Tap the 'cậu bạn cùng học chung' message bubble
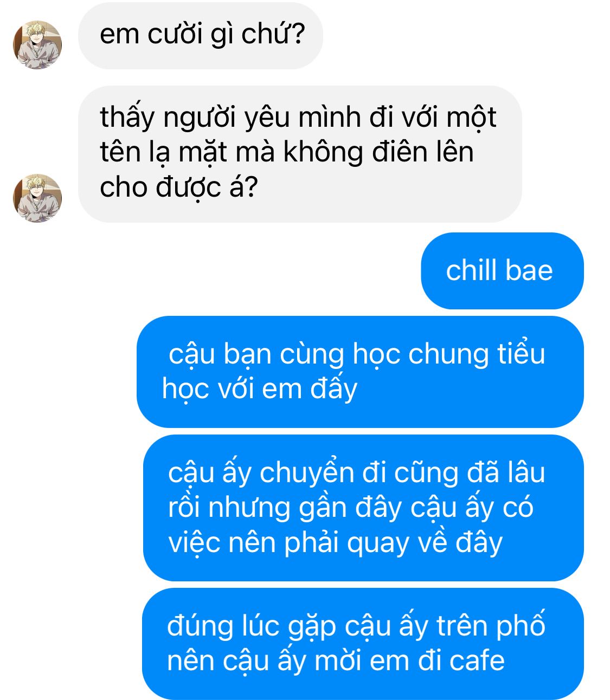Screen dimensions: 610x700 [x=360, y=372]
